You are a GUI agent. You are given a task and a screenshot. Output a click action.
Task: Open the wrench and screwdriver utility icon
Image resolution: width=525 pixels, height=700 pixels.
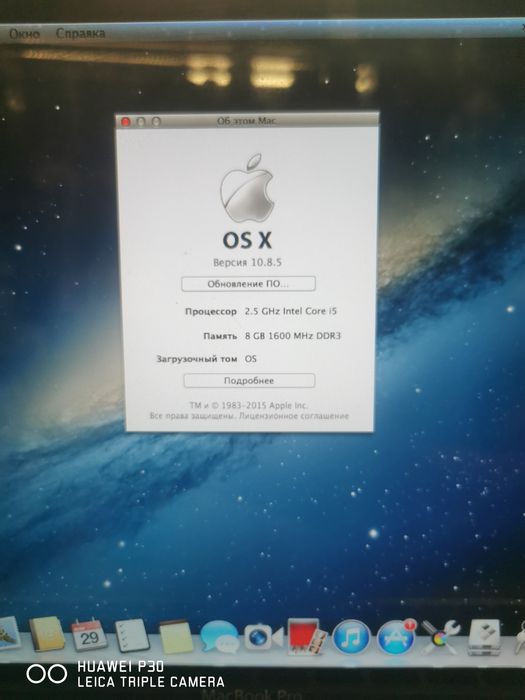(x=440, y=637)
